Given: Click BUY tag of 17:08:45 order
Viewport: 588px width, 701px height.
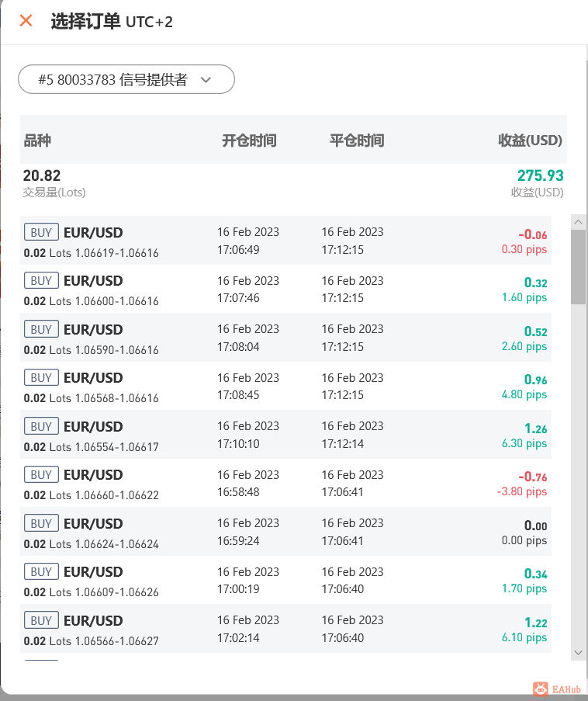Looking at the screenshot, I should coord(41,378).
